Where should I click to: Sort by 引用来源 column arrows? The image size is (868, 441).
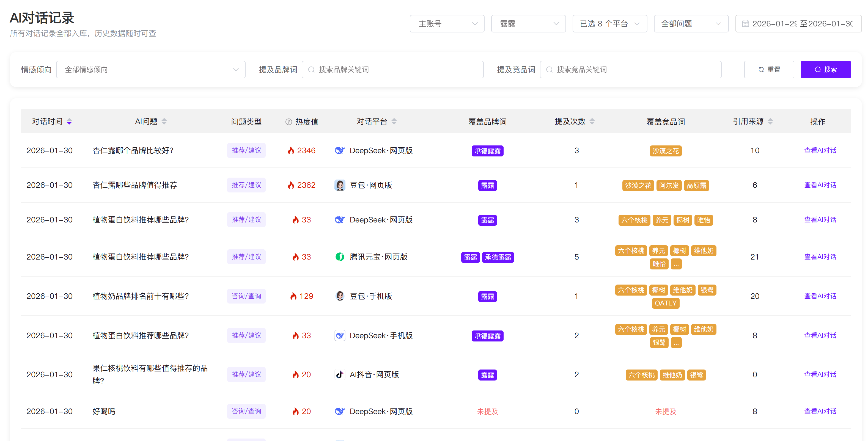tap(770, 122)
